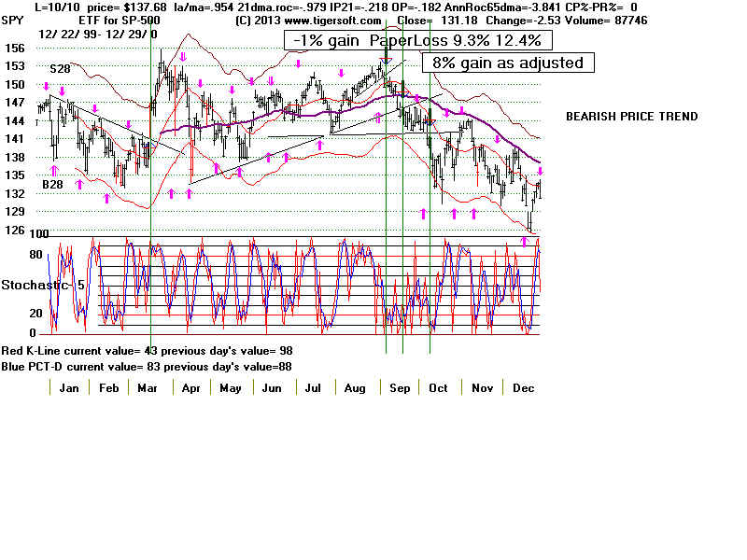Viewport: 747px width, 560px height.
Task: Select the Jan month on time axis
Action: point(69,387)
